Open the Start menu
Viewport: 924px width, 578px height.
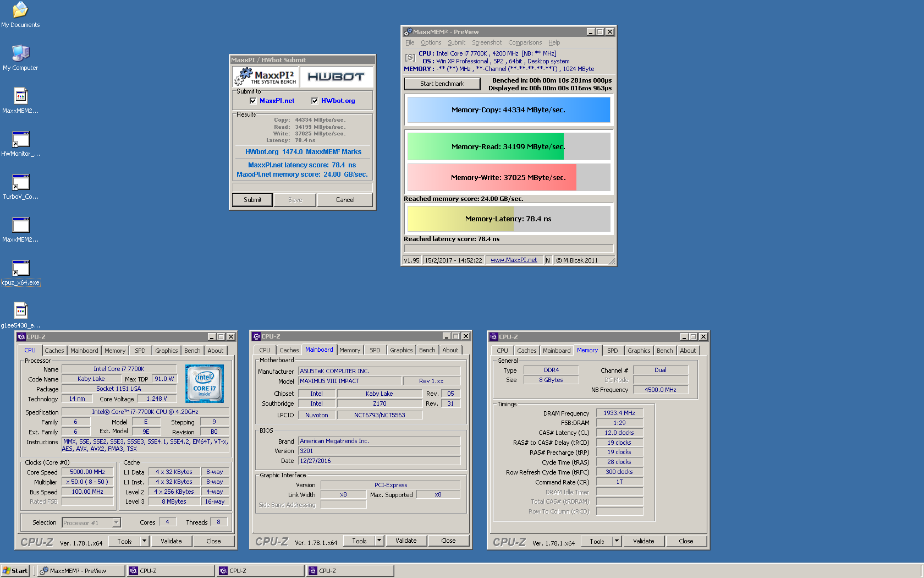click(x=15, y=571)
